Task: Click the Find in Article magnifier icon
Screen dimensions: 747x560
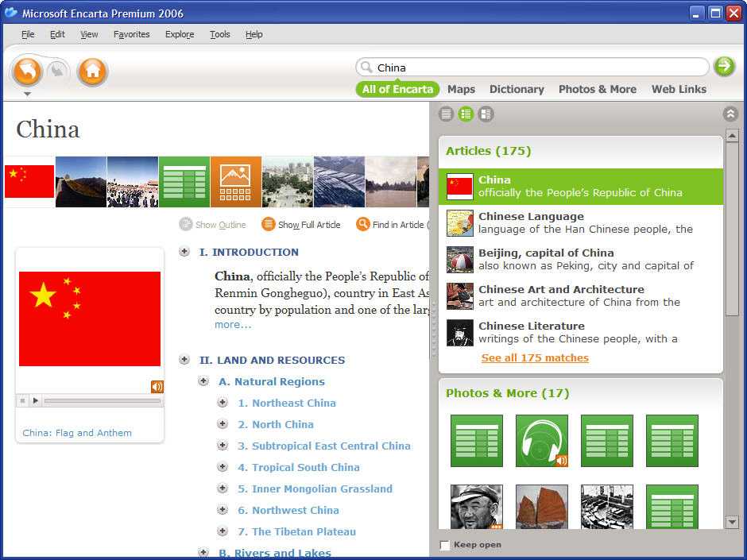Action: 363,224
